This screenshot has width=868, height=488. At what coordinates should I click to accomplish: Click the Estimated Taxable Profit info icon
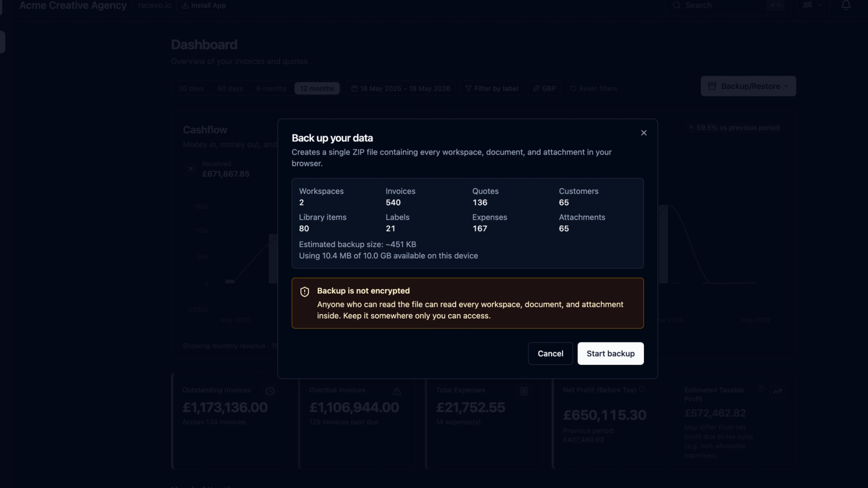point(761,389)
